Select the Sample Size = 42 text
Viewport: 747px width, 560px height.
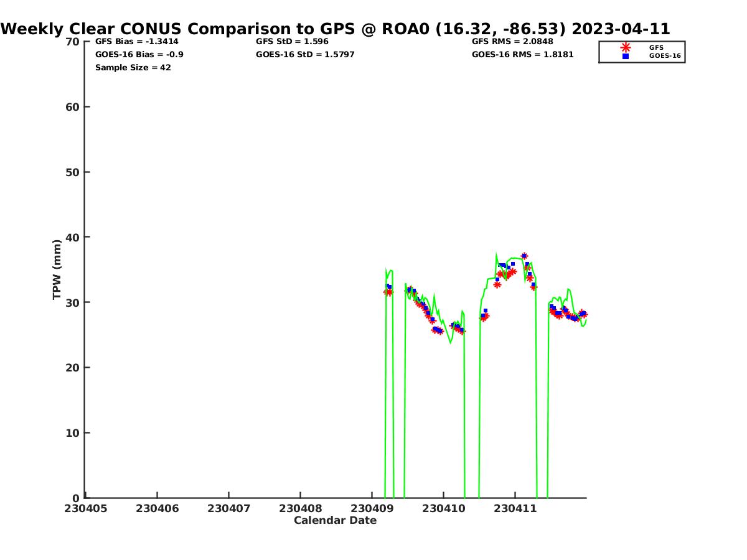coord(133,68)
